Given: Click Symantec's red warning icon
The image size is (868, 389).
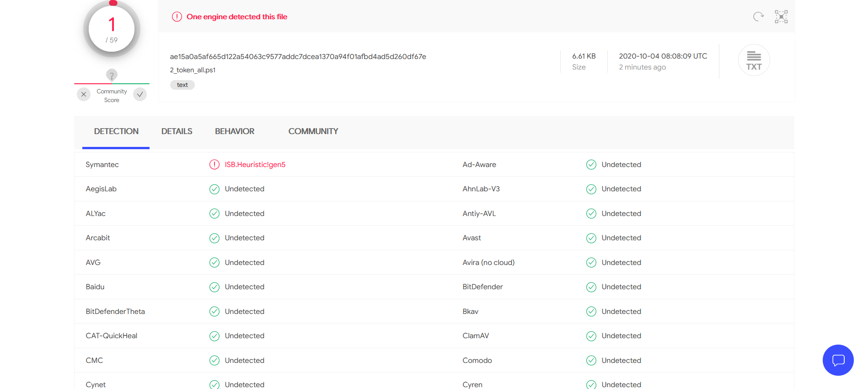Looking at the screenshot, I should point(214,165).
